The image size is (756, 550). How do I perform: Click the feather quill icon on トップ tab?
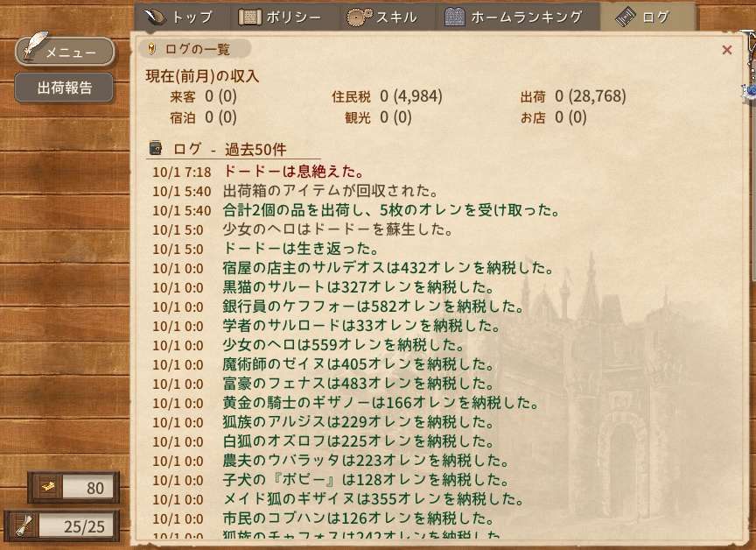coord(155,18)
